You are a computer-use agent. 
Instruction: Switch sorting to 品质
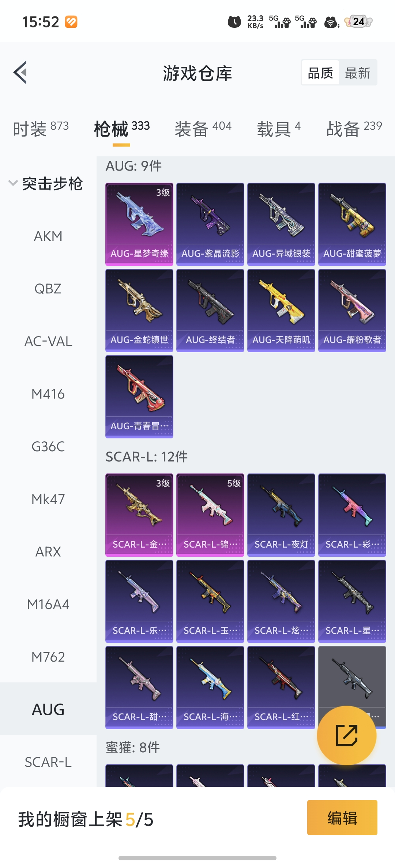320,73
